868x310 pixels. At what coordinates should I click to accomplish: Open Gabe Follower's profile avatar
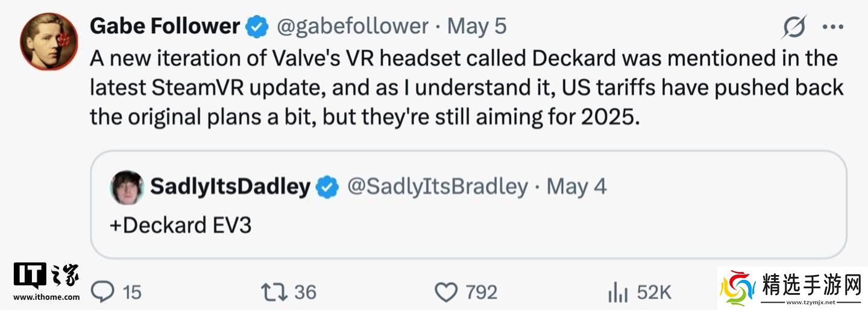pyautogui.click(x=49, y=42)
